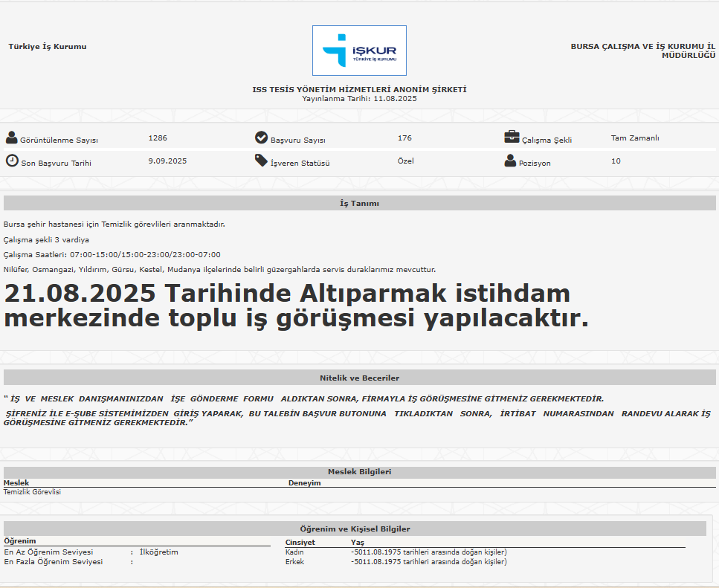This screenshot has height=588, width=719.
Task: Click the briefcase icon beside Çalışma Şekli
Action: (512, 137)
